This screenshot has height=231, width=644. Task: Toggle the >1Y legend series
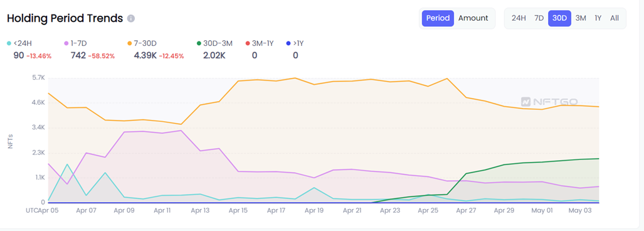click(x=295, y=43)
